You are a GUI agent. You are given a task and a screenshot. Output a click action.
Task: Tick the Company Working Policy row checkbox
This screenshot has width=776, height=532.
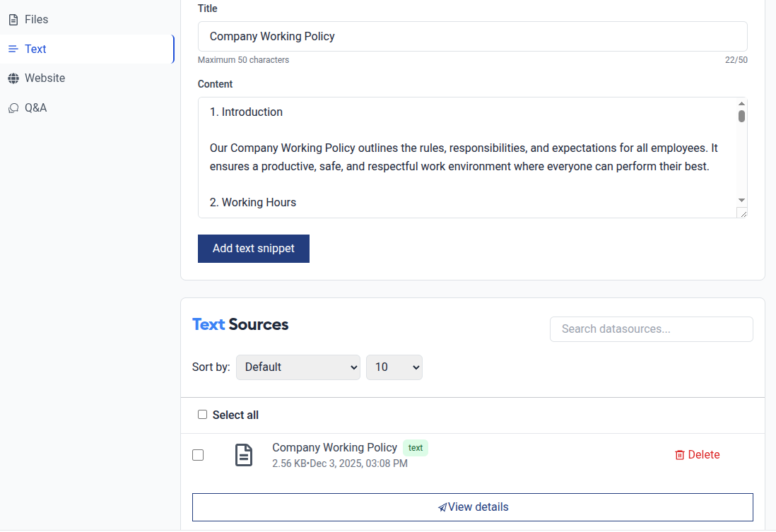pyautogui.click(x=198, y=455)
